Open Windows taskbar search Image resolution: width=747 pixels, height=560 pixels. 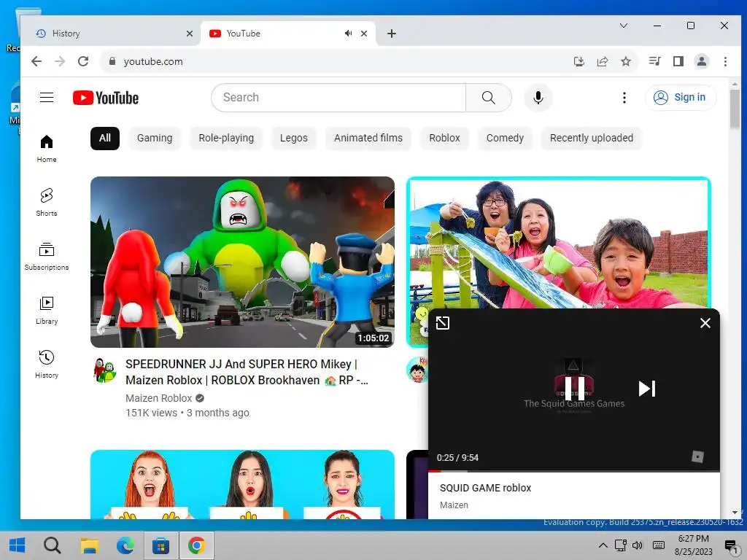point(53,545)
